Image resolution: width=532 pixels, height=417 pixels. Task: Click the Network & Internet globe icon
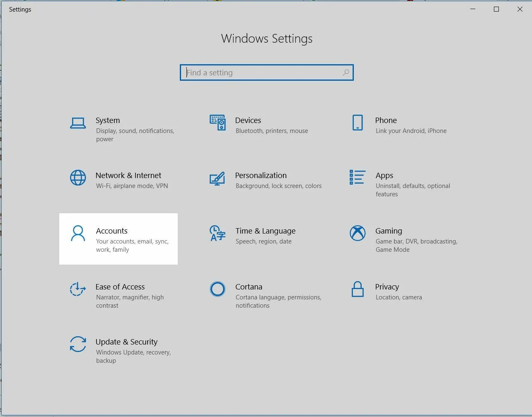pyautogui.click(x=78, y=178)
